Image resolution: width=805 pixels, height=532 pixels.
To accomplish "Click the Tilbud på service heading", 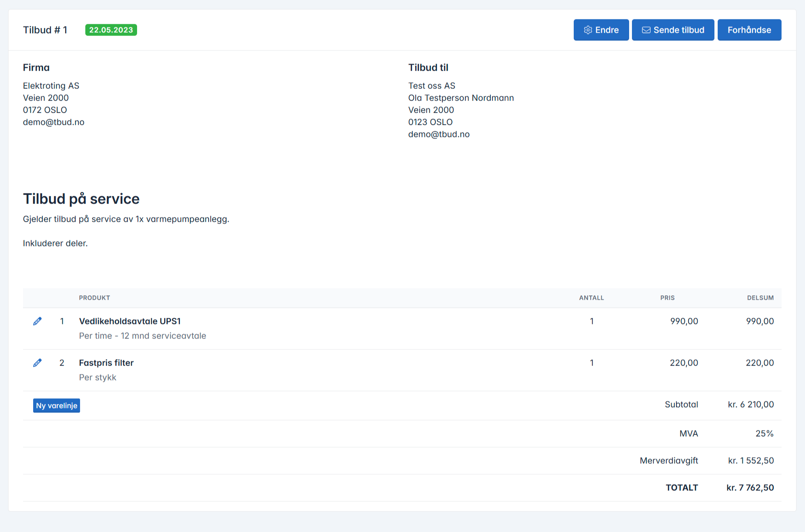I will (x=81, y=199).
